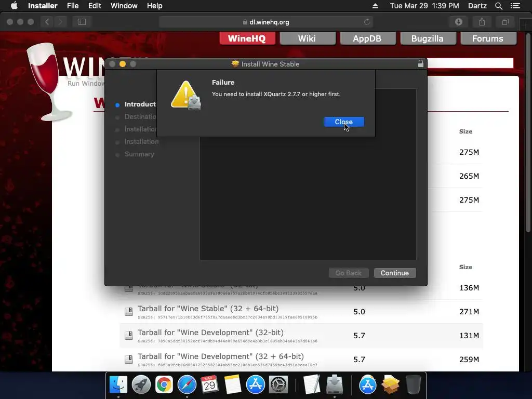Click the eject icon in menu bar
The width and height of the screenshot is (532, 399).
point(375,6)
